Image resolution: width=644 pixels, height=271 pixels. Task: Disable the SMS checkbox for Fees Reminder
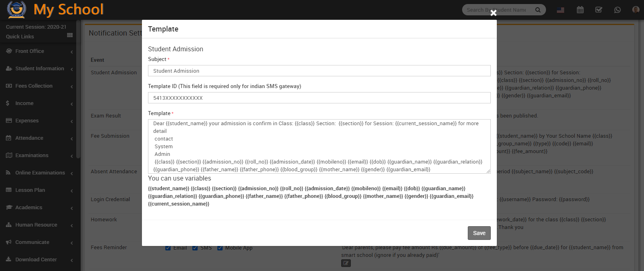(195, 248)
